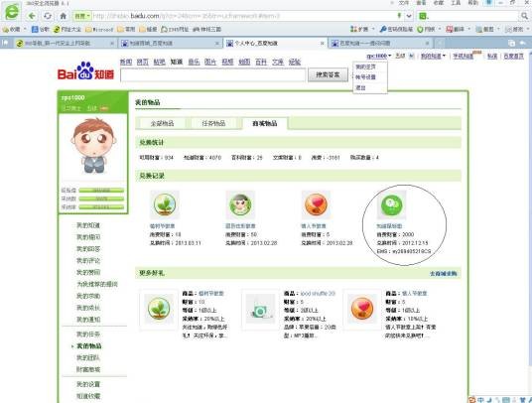The image size is (532, 403).
Task: Switch to the 任务物品 tab
Action: pyautogui.click(x=213, y=123)
